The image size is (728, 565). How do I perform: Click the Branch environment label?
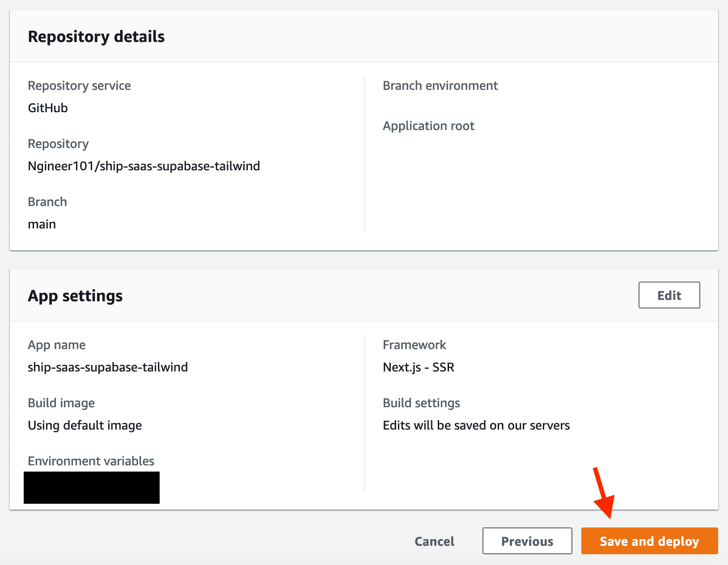(x=440, y=85)
